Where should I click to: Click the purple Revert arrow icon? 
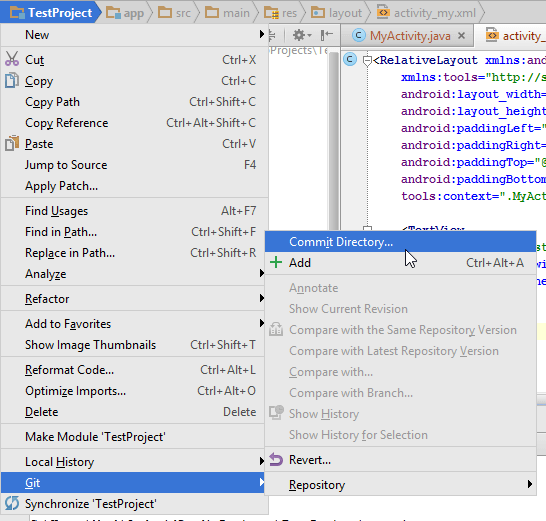coord(276,460)
